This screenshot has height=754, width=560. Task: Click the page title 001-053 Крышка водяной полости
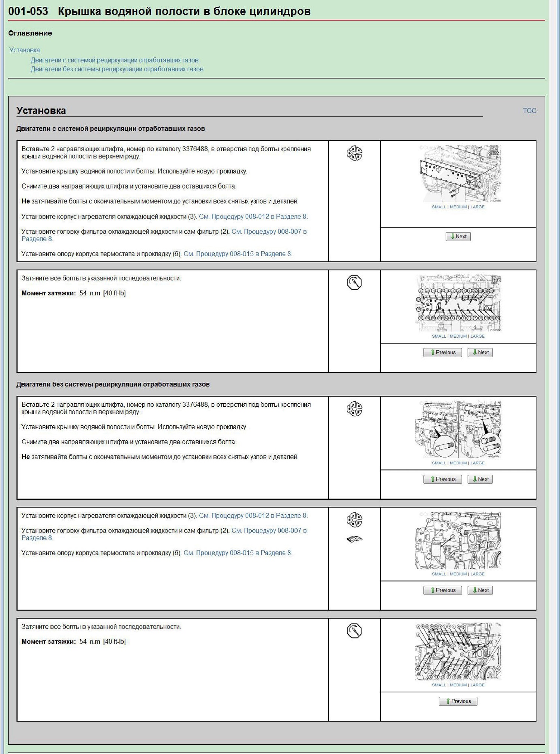159,11
